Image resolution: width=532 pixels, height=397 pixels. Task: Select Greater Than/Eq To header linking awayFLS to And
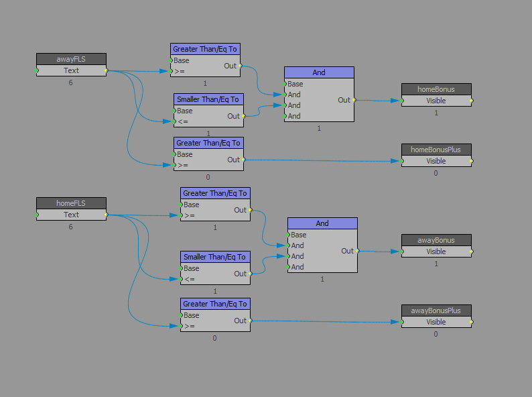pyautogui.click(x=205, y=49)
